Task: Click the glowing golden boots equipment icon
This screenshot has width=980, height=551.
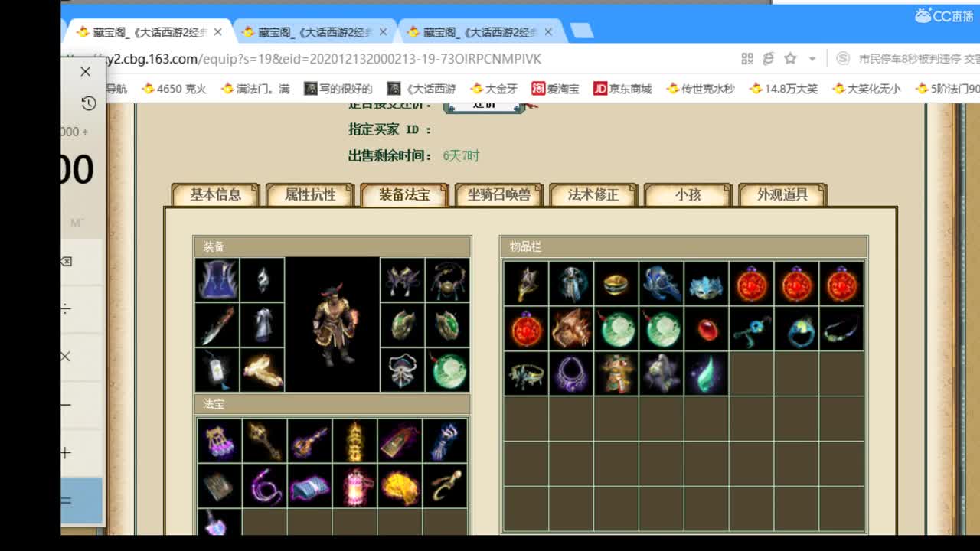Action: point(263,370)
